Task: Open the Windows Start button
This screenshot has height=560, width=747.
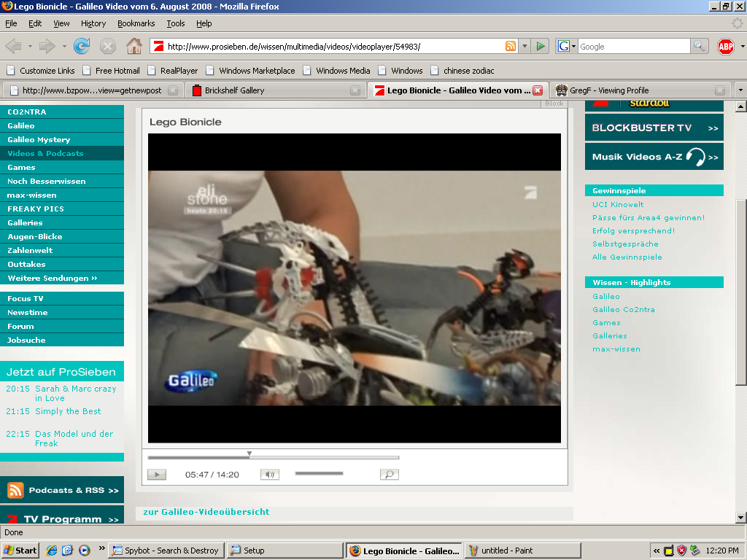Action: click(x=20, y=551)
